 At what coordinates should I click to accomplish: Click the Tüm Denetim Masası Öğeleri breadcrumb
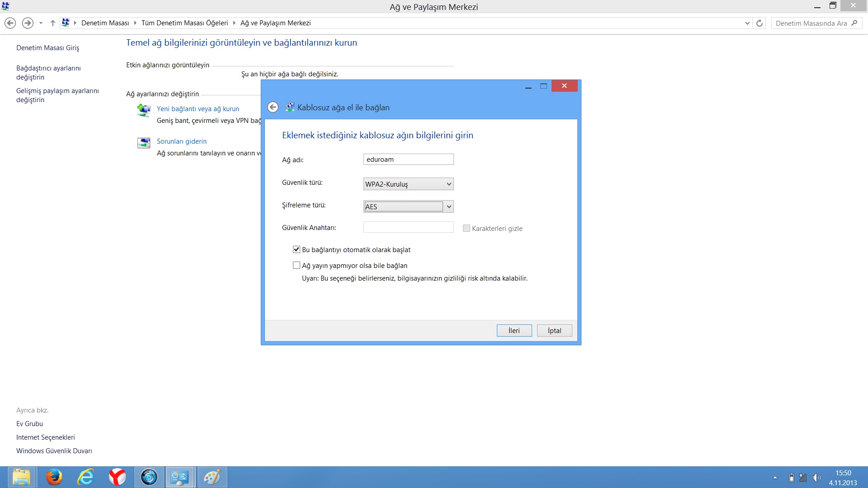pos(184,23)
